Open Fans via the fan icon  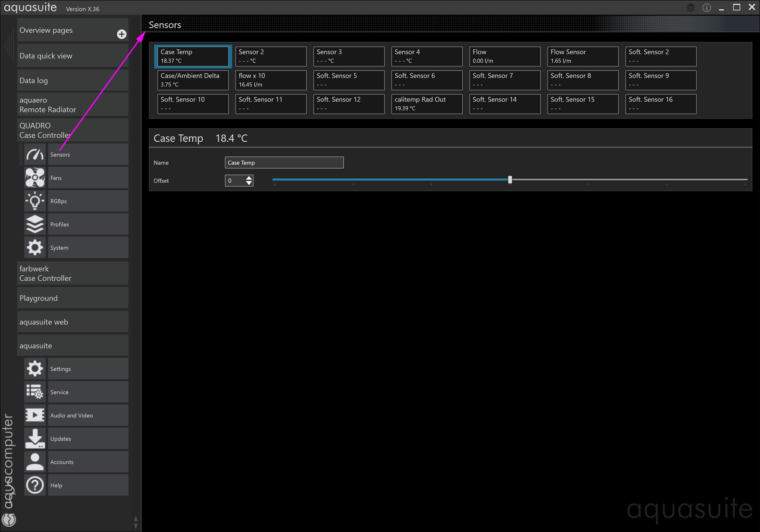(35, 178)
